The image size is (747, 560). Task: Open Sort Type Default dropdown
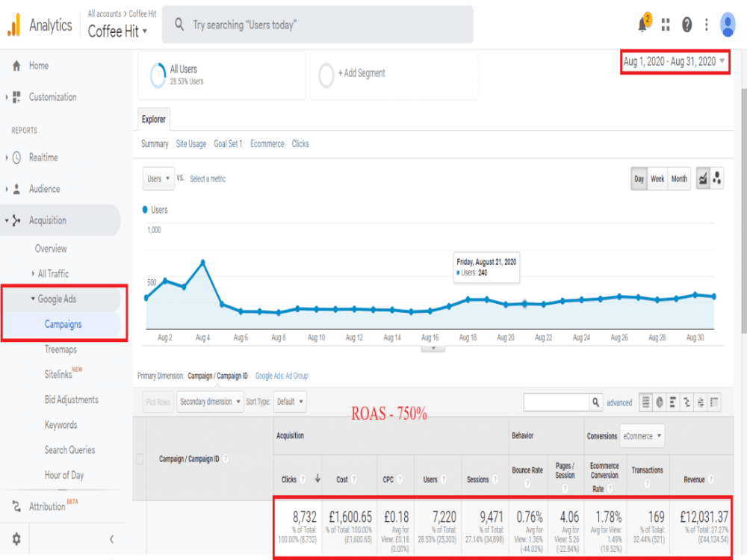coord(290,402)
